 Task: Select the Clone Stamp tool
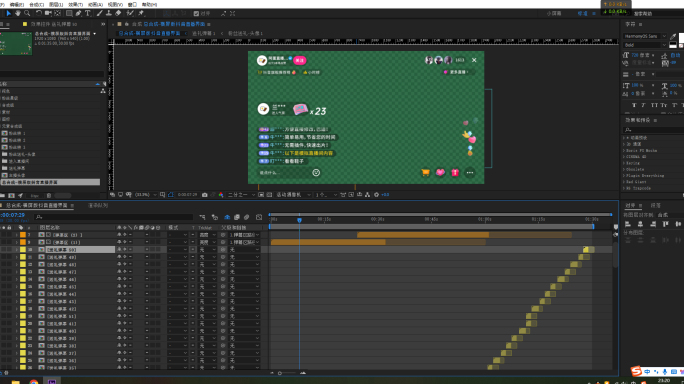click(x=109, y=14)
